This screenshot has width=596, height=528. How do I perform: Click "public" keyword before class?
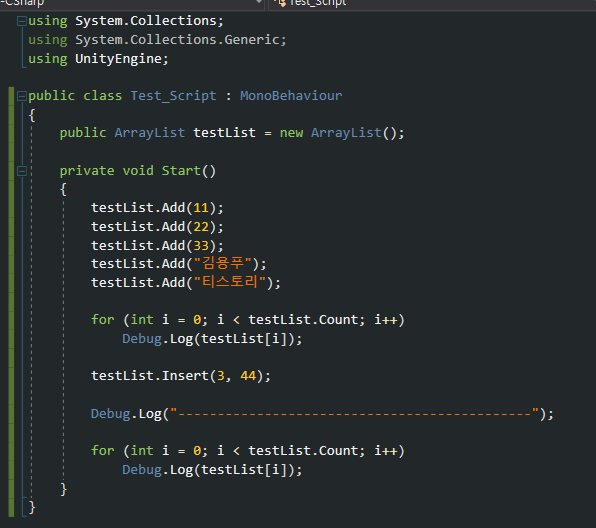click(52, 96)
